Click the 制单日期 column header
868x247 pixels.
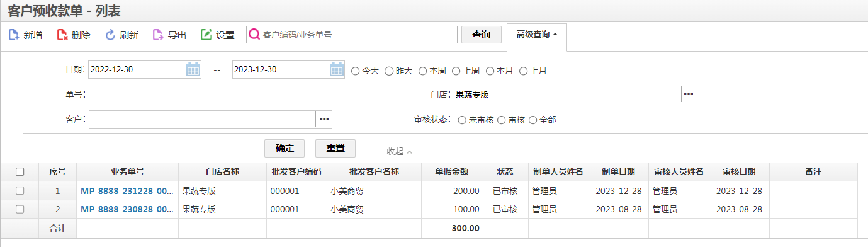(619, 171)
